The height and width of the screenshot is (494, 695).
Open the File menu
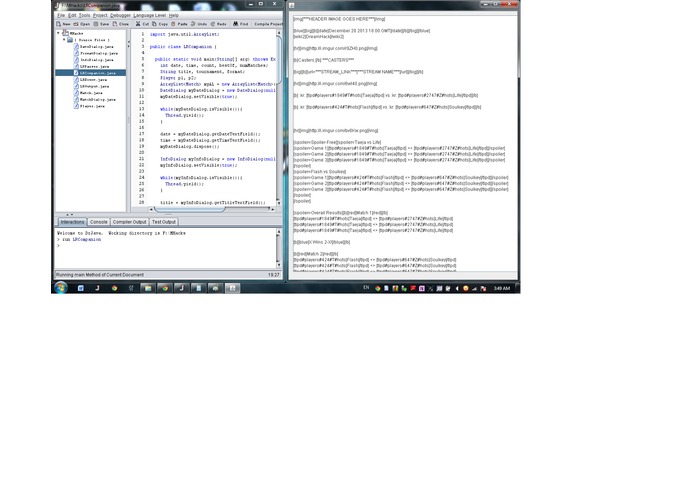(61, 15)
